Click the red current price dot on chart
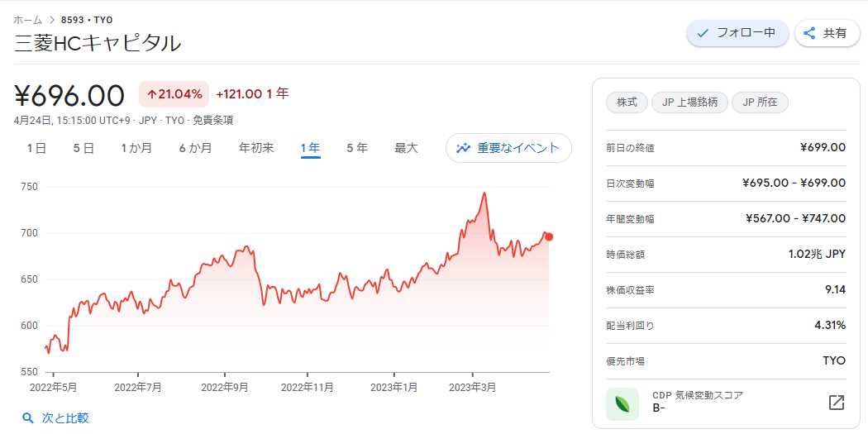This screenshot has height=434, width=868. 549,237
